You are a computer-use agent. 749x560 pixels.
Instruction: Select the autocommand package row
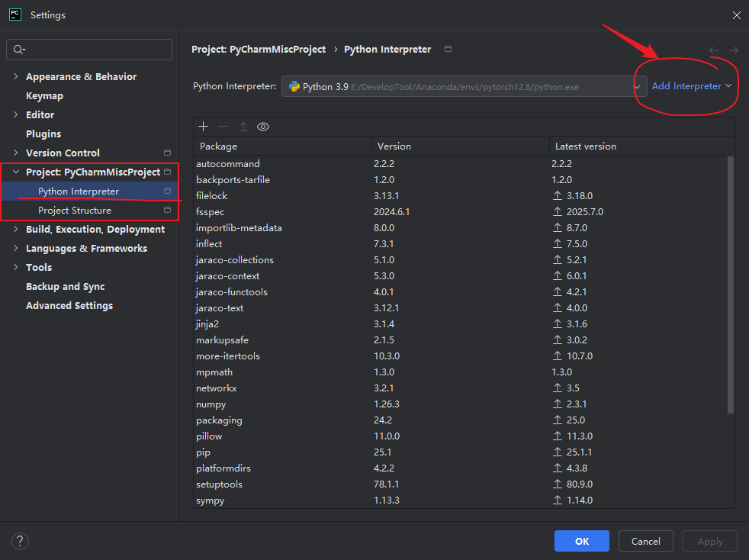coord(461,164)
